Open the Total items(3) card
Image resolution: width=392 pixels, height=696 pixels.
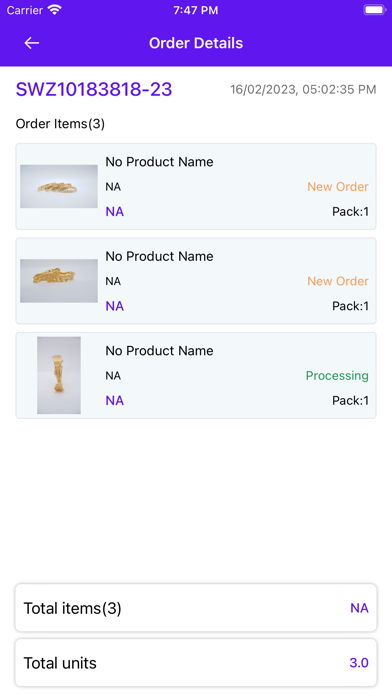click(196, 608)
